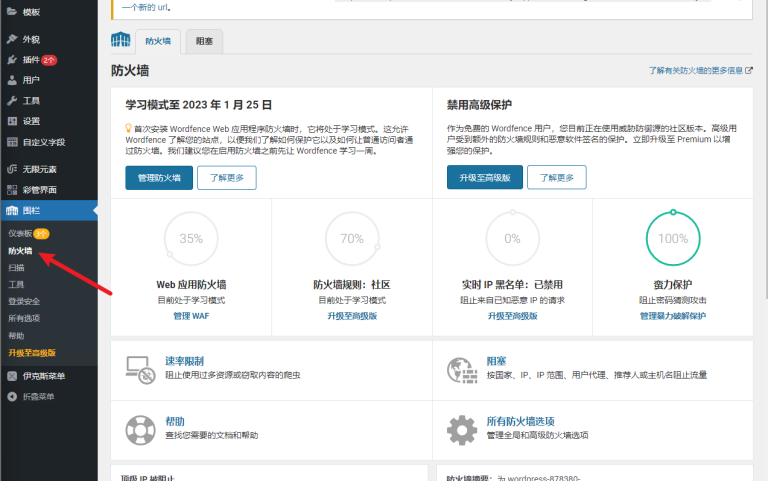The width and height of the screenshot is (768, 481).
Task: Click the 35% Web 应用防火墙 progress circle
Action: click(x=191, y=239)
